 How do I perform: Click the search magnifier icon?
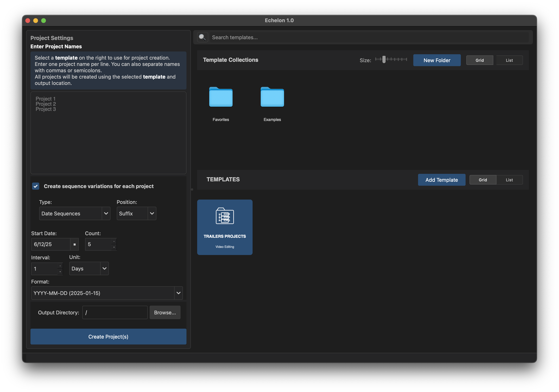(x=202, y=37)
